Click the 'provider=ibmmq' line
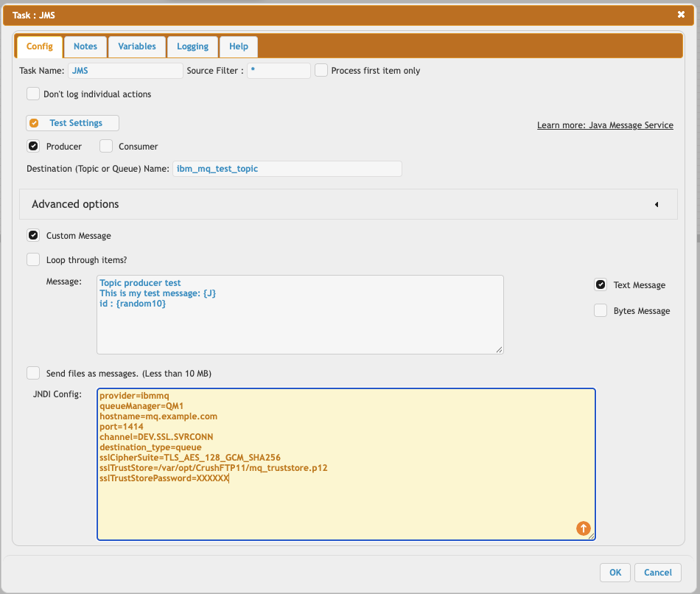Image resolution: width=700 pixels, height=594 pixels. coord(134,396)
